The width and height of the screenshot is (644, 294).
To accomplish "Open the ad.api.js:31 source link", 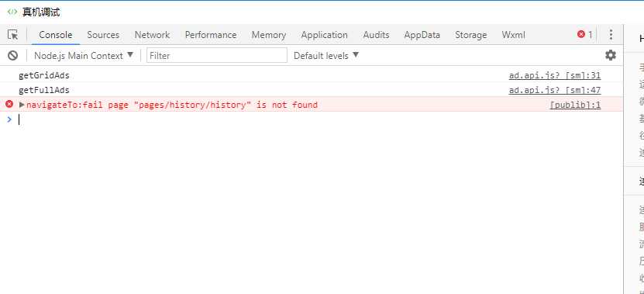I will click(554, 76).
